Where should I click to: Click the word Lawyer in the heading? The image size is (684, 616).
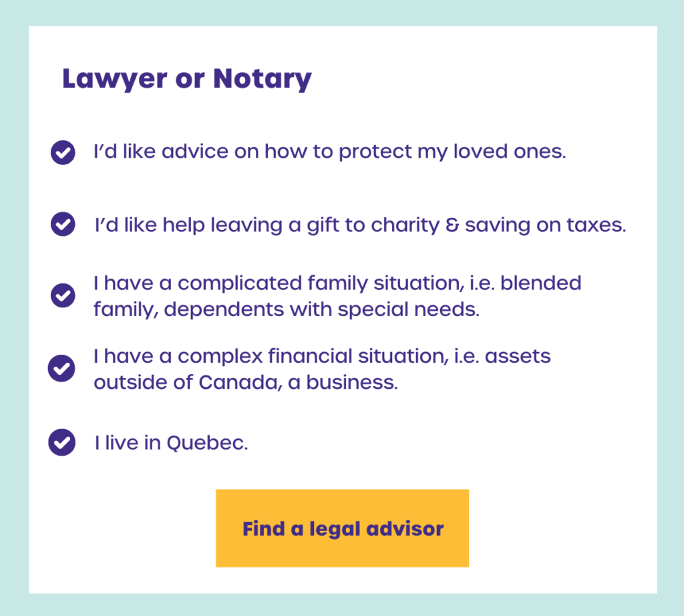(x=114, y=79)
